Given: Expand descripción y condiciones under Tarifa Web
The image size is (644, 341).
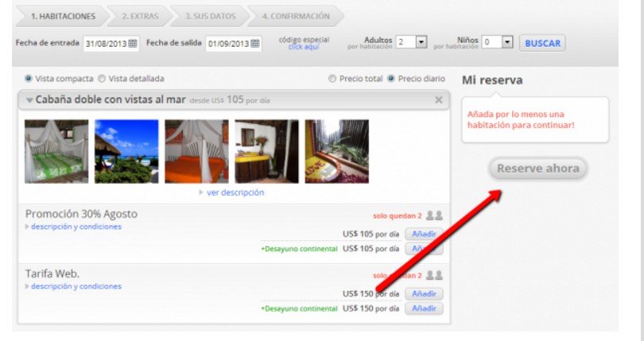Looking at the screenshot, I should pos(76,286).
